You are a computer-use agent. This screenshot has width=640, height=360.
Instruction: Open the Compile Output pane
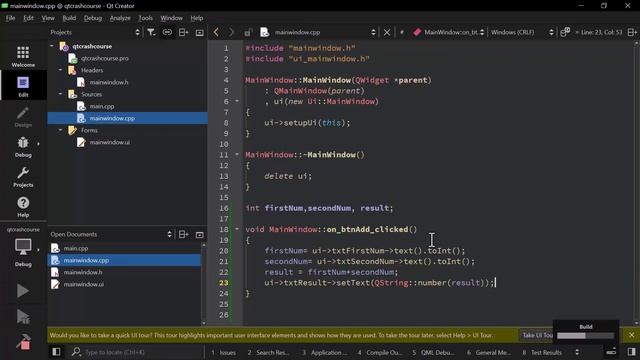pyautogui.click(x=380, y=352)
